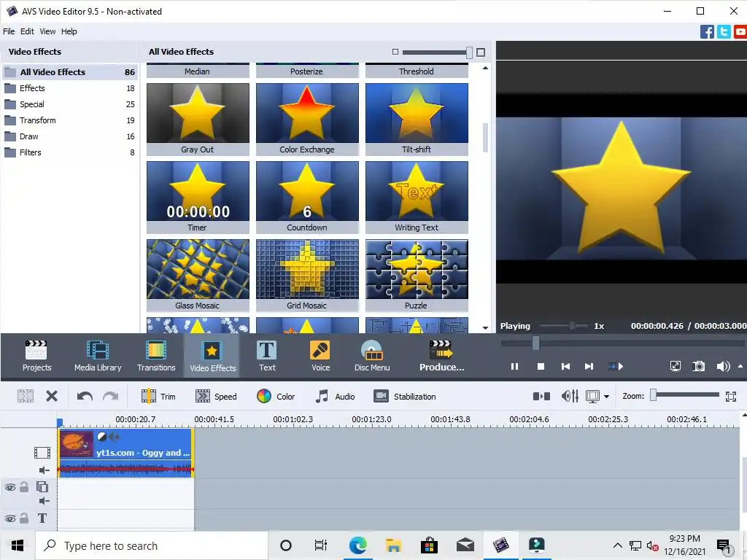Select the Transform category folder

(70, 120)
